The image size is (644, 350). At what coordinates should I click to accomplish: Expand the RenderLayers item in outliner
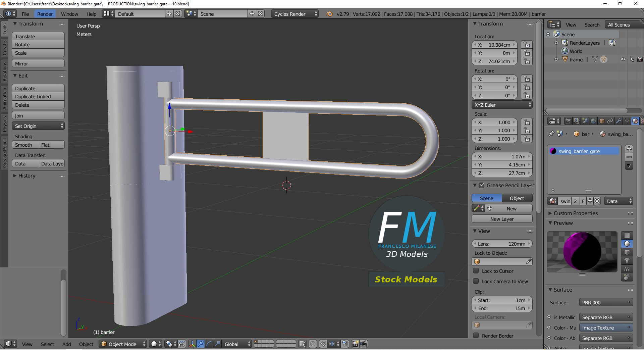(556, 43)
